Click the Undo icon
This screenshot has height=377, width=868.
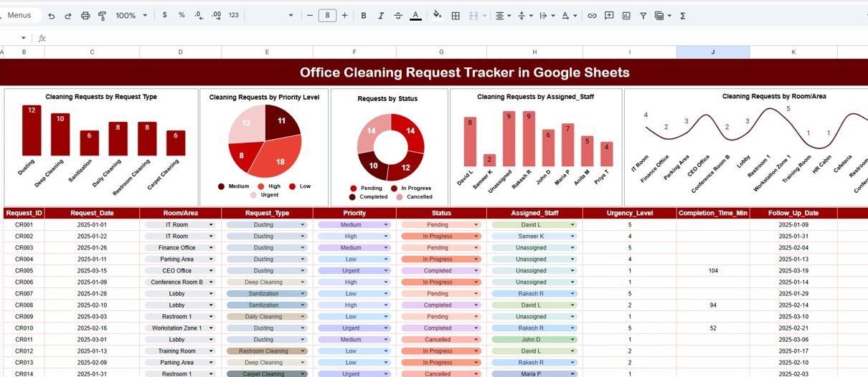click(x=52, y=15)
